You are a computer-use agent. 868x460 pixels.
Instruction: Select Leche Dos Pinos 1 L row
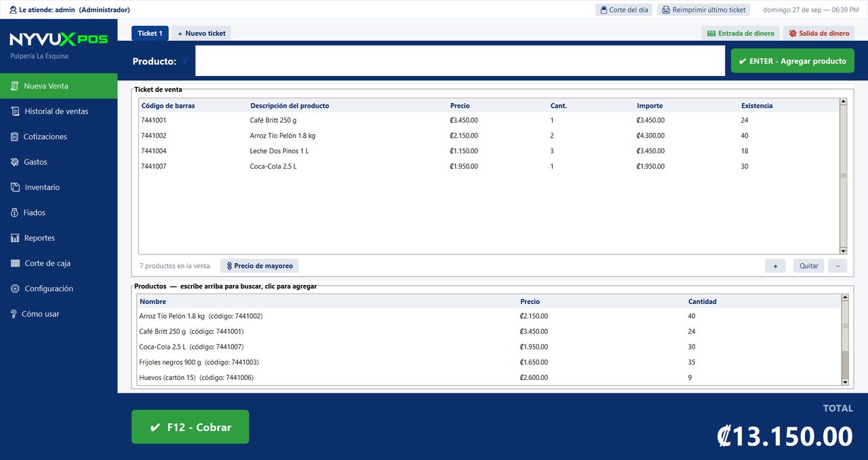[488, 151]
